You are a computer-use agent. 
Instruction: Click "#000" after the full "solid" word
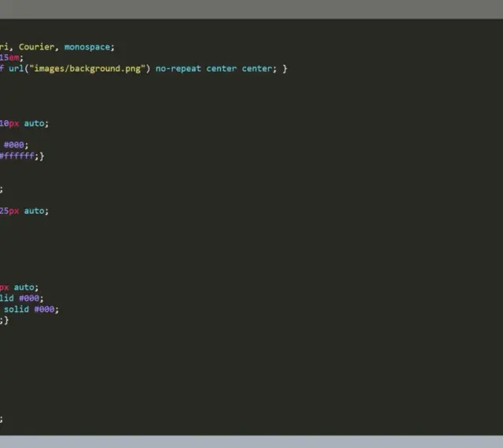tap(45, 309)
